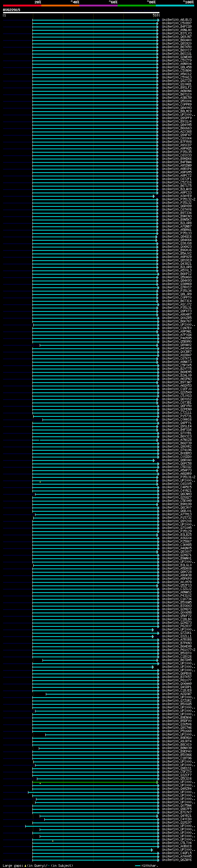Select the label UniRef100_B9SLF2
This screenshot has width=197, height=868.
click(177, 88)
